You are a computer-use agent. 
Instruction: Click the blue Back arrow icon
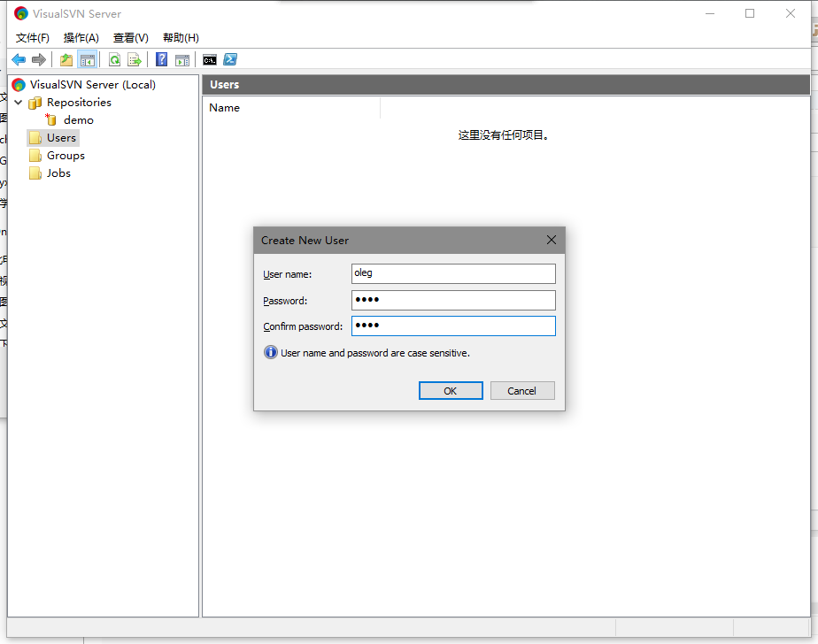[19, 60]
